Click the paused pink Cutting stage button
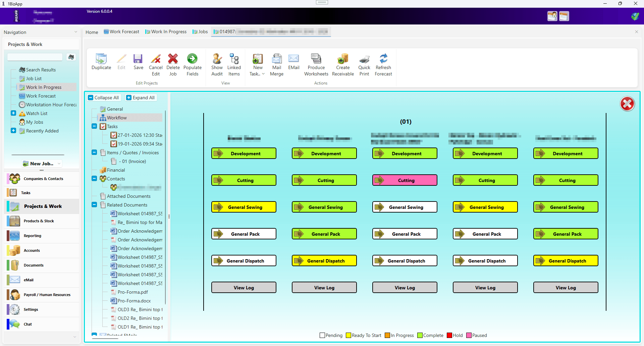This screenshot has height=346, width=644. (405, 180)
